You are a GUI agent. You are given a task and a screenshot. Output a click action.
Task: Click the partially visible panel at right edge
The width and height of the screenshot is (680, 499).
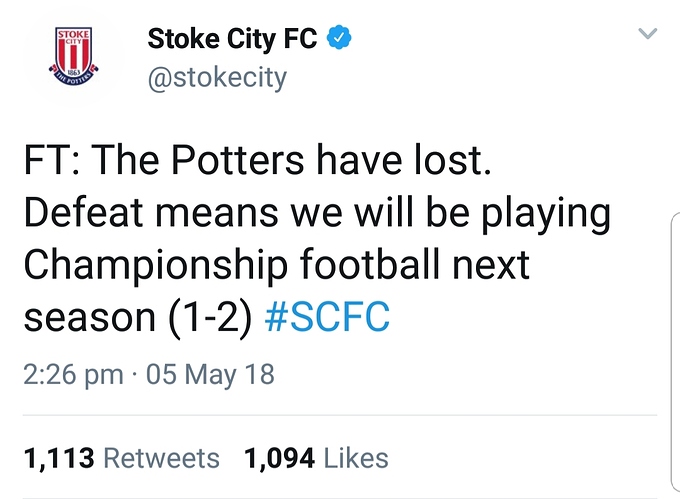click(674, 355)
